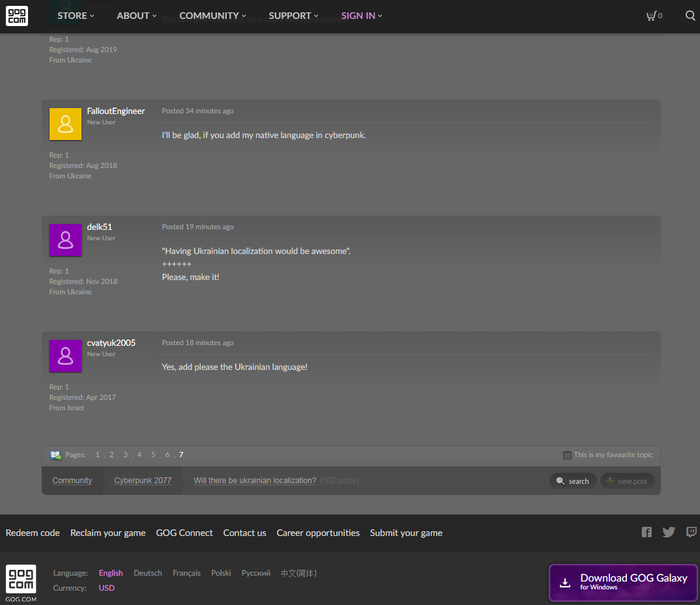
Task: Open GOG Facebook page icon
Action: click(x=646, y=532)
